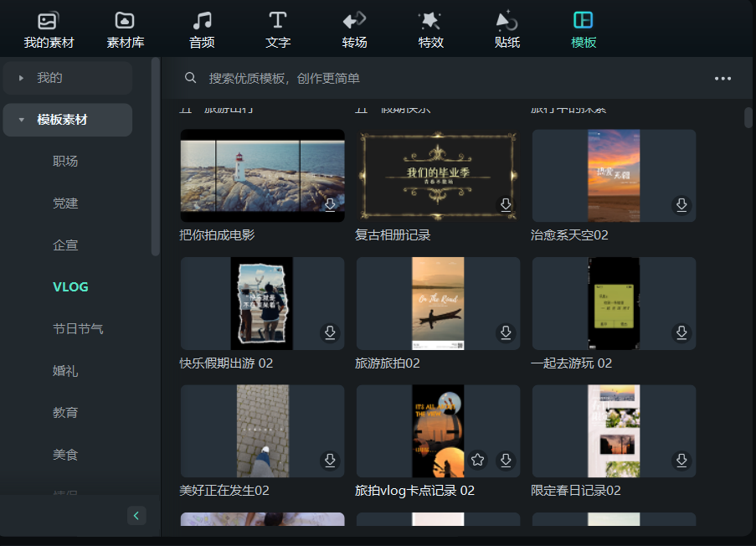Toggle favorite star on 旅拍vlog卡点记录 02
This screenshot has height=546, width=756.
(x=477, y=460)
